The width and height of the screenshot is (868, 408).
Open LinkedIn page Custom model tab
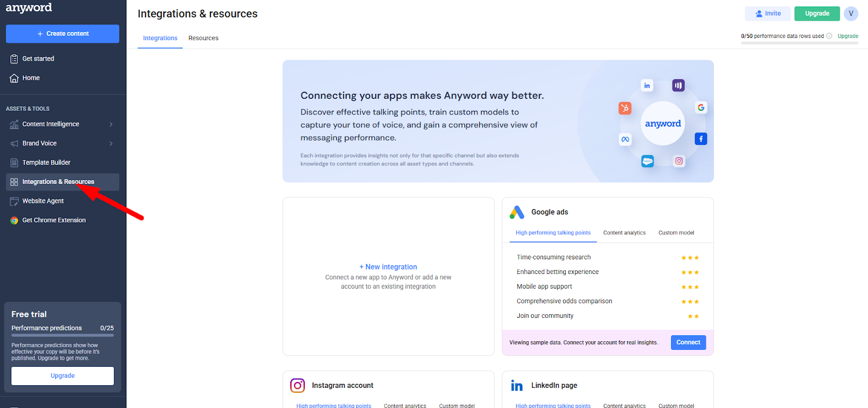click(x=676, y=406)
